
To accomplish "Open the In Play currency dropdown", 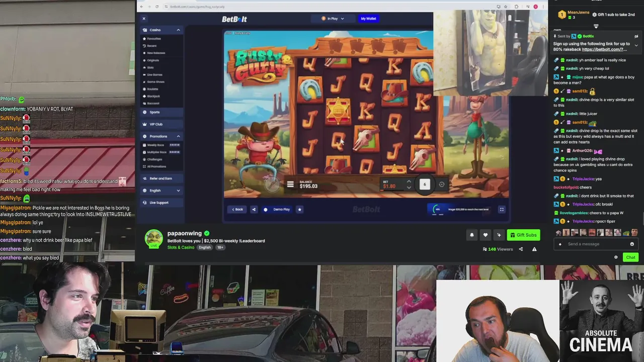I will tap(333, 19).
